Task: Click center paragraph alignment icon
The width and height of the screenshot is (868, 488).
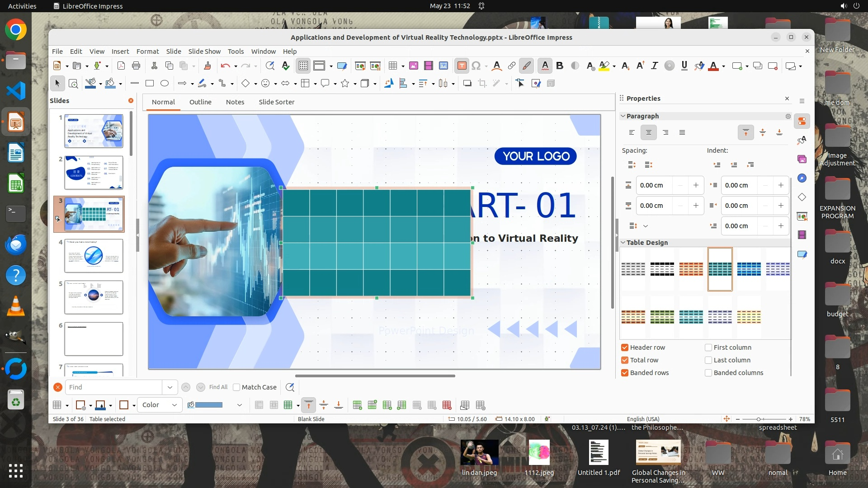Action: click(648, 132)
